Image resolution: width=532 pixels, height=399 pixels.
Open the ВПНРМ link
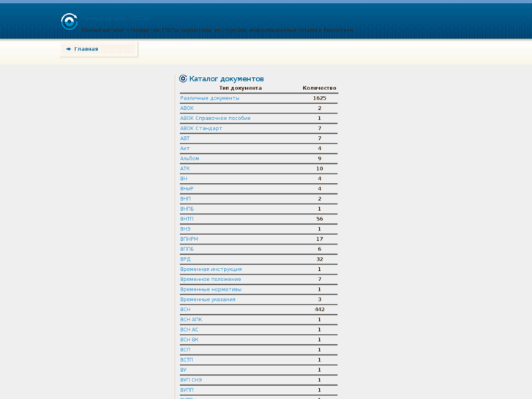(x=189, y=239)
